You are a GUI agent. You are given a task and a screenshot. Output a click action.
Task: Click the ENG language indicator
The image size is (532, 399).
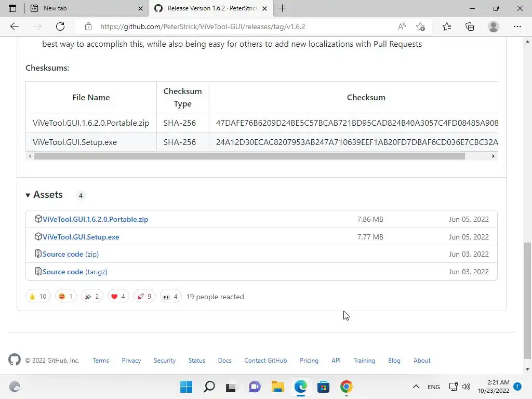click(434, 387)
